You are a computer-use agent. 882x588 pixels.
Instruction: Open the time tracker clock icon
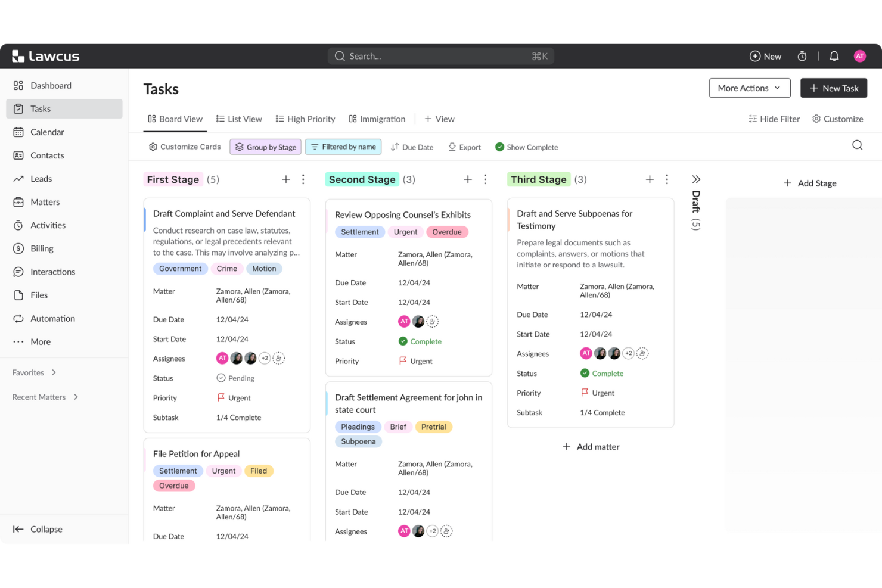point(802,55)
